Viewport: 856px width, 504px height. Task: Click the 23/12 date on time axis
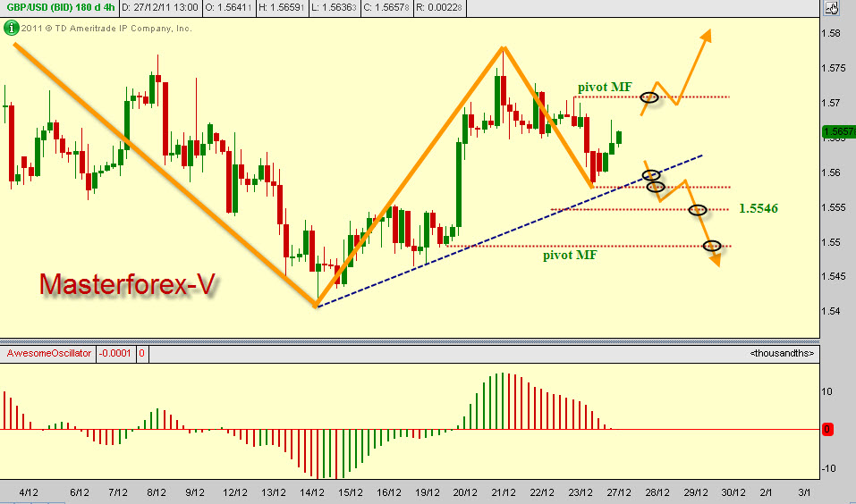pyautogui.click(x=581, y=492)
